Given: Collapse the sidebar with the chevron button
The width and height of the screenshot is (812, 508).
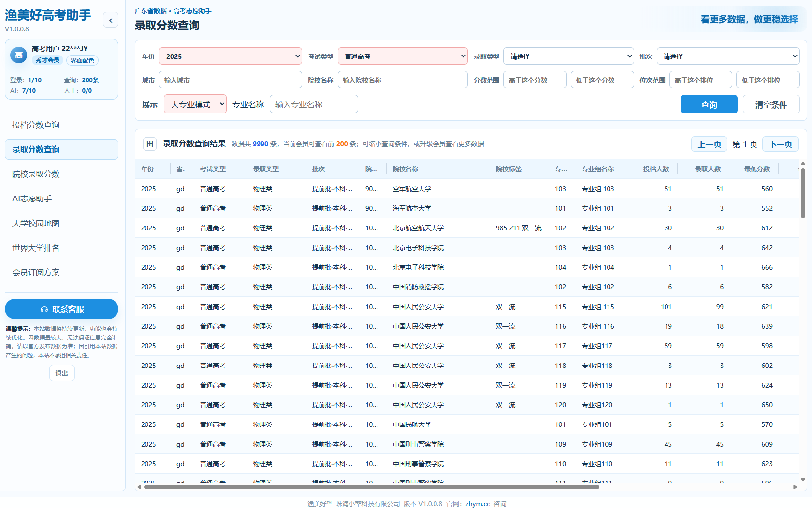Looking at the screenshot, I should click(x=111, y=20).
